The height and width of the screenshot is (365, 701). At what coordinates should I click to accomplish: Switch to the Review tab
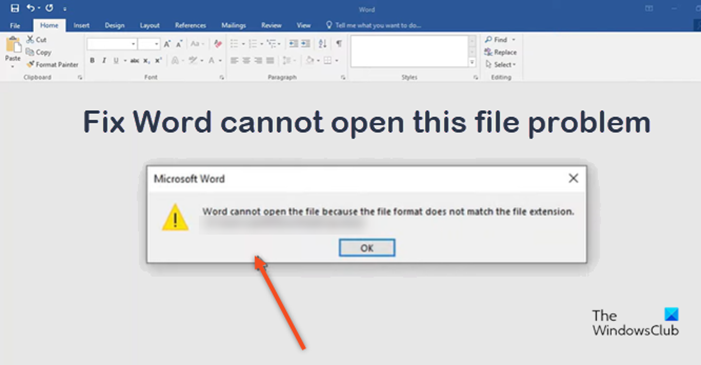click(x=271, y=25)
